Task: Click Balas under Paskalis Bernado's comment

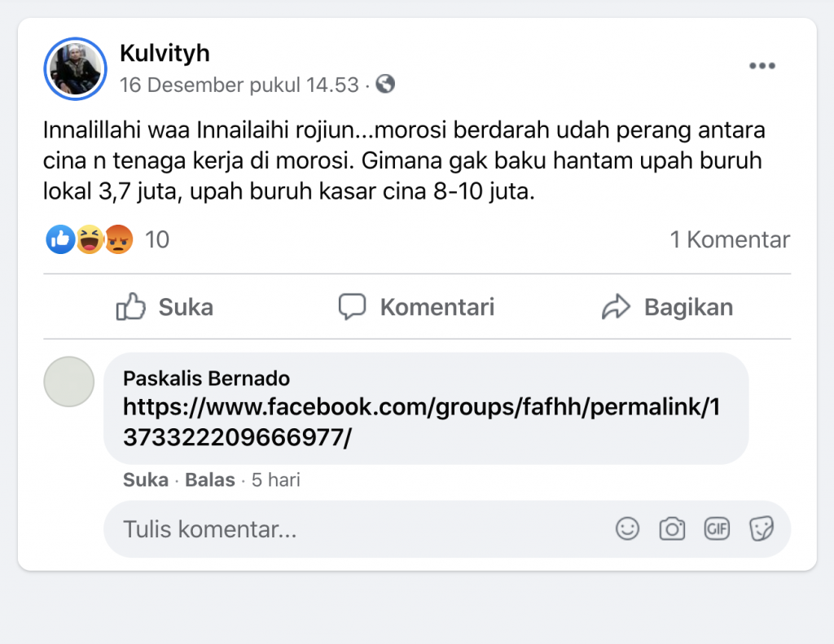Action: 210,480
